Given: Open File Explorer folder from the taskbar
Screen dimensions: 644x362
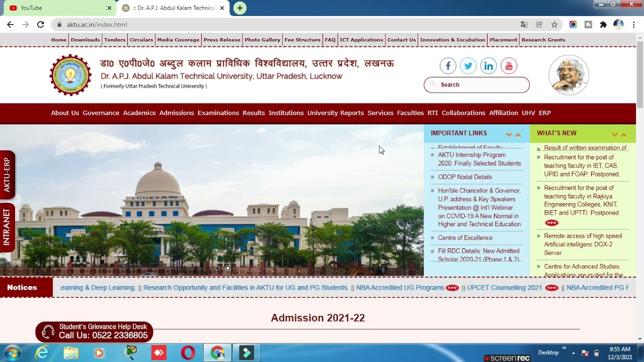Looking at the screenshot, I should coord(71,353).
